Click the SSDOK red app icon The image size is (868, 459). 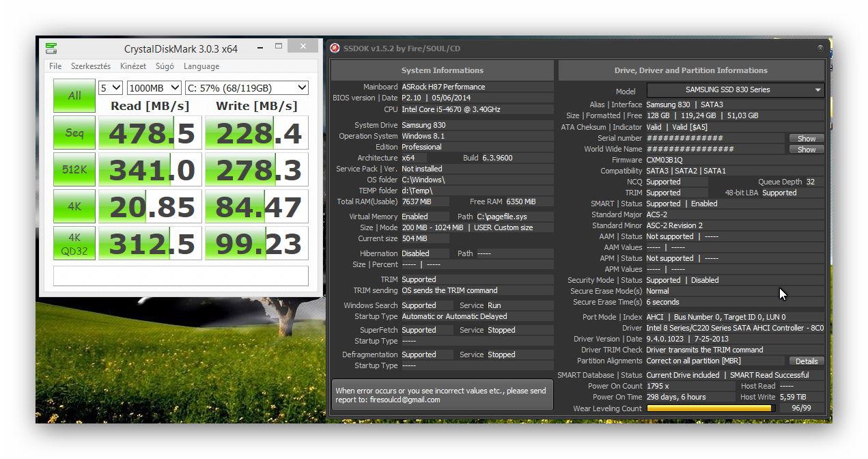click(x=335, y=48)
